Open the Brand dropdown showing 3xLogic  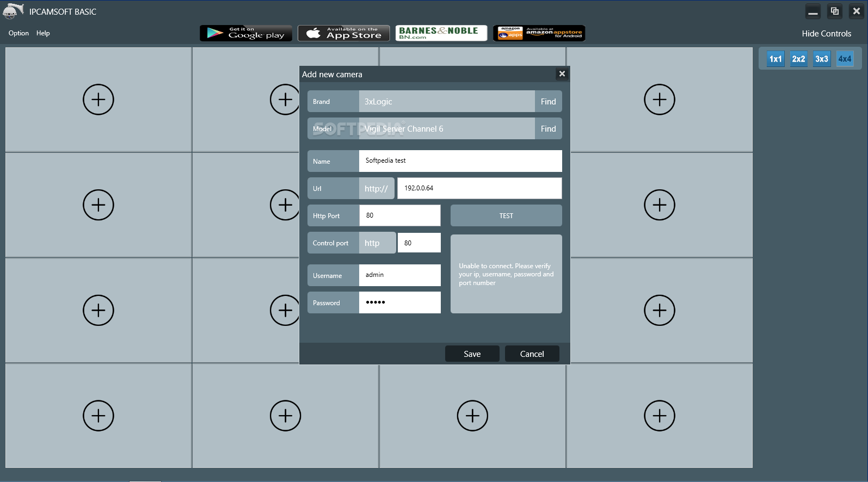[447, 101]
